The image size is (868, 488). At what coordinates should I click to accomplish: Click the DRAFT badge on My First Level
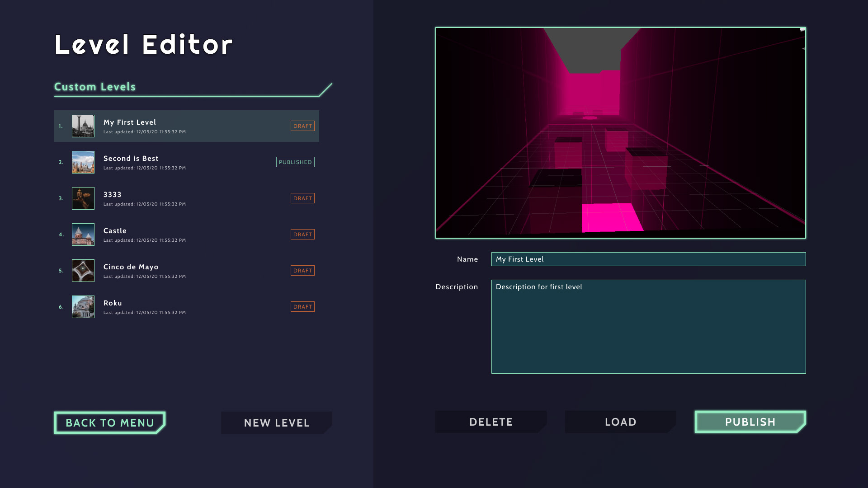302,126
